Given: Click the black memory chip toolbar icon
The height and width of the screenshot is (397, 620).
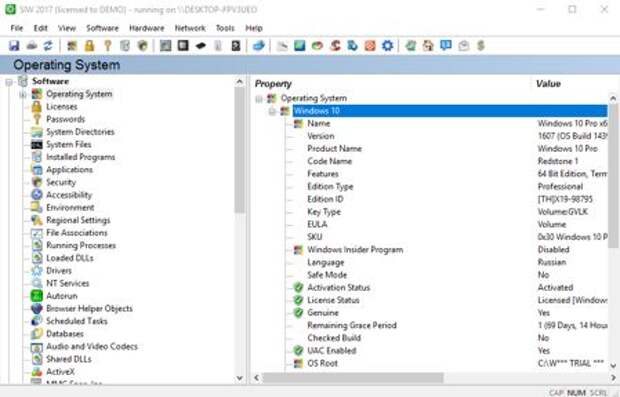Looking at the screenshot, I should (200, 46).
